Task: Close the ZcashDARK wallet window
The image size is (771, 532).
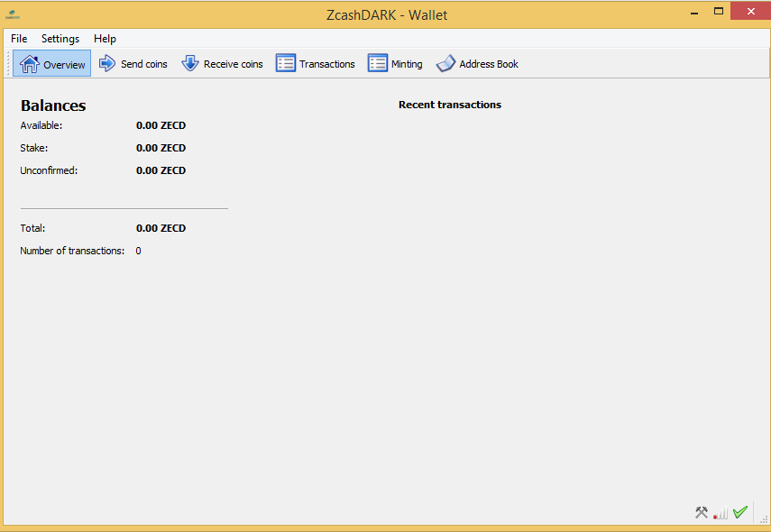Action: (x=750, y=12)
